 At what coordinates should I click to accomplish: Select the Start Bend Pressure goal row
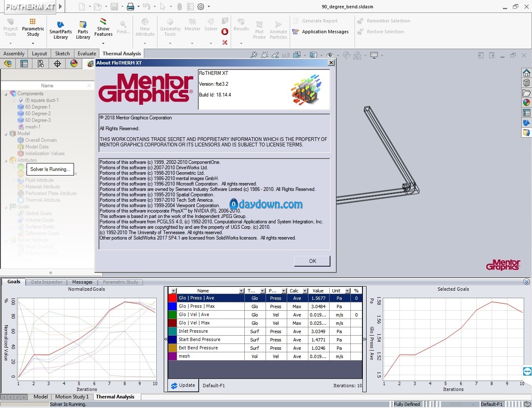point(265,340)
